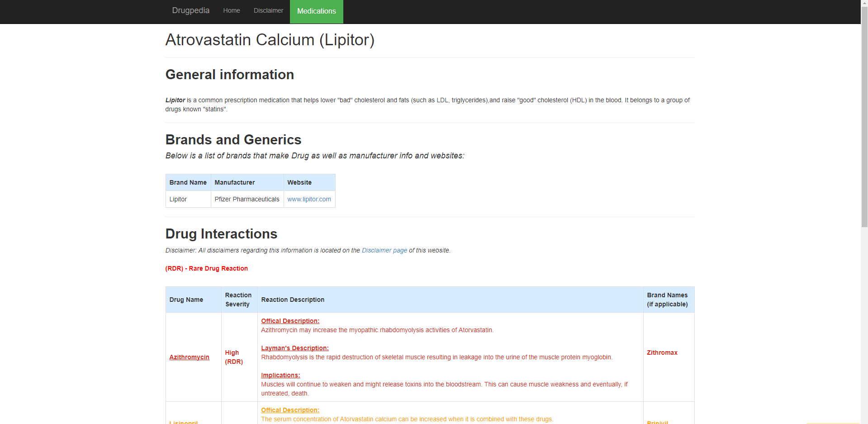
Task: Click the Layman's Description label for Azithromycin
Action: (295, 348)
